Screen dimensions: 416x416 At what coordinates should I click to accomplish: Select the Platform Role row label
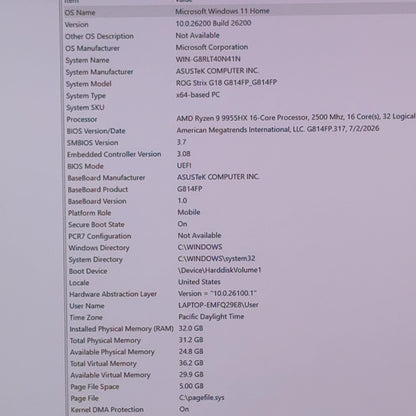click(x=90, y=213)
